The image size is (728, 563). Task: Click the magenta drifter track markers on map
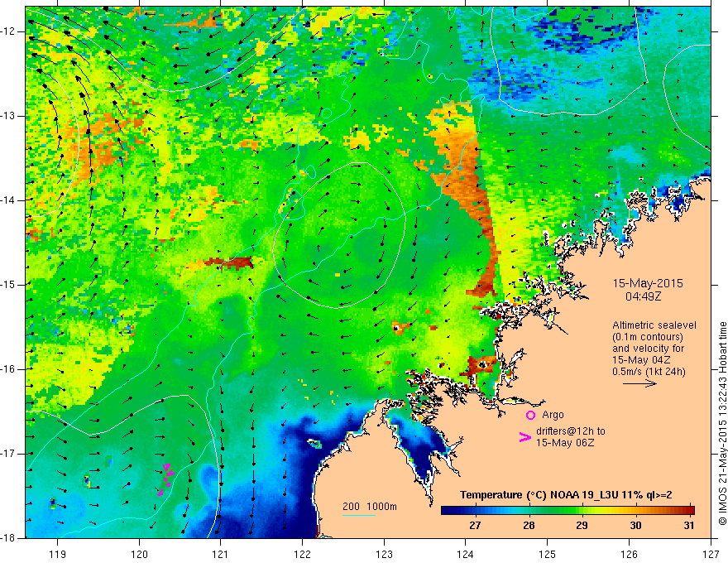(x=165, y=479)
